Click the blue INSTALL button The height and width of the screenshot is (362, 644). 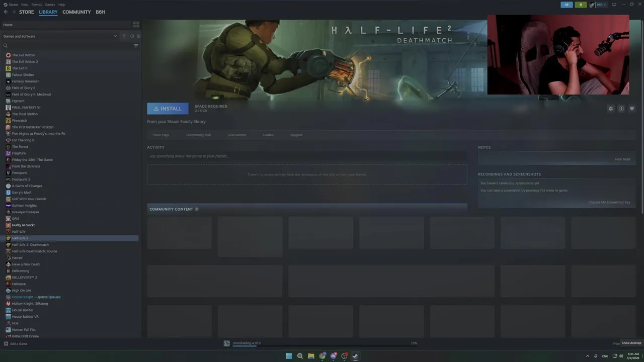click(168, 109)
